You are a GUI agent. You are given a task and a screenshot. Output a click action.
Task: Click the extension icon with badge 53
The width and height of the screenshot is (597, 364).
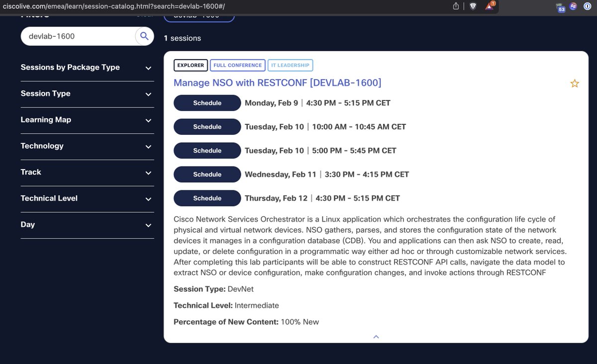pyautogui.click(x=561, y=7)
